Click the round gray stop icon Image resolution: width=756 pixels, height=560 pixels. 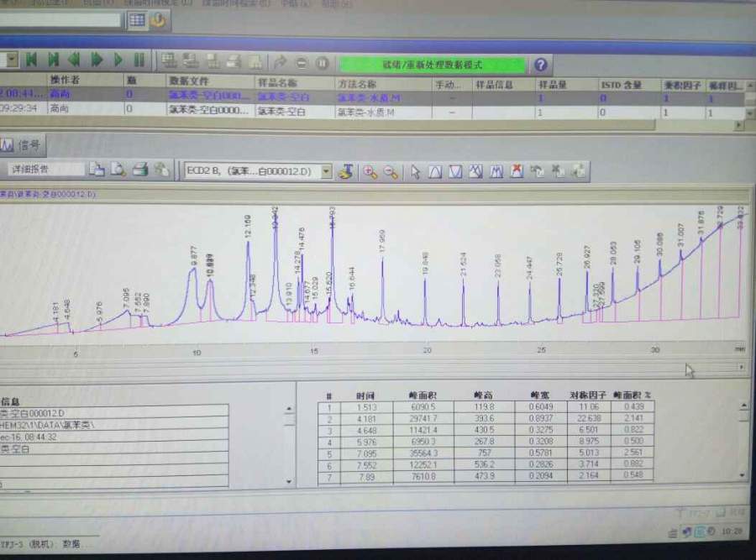click(x=302, y=63)
